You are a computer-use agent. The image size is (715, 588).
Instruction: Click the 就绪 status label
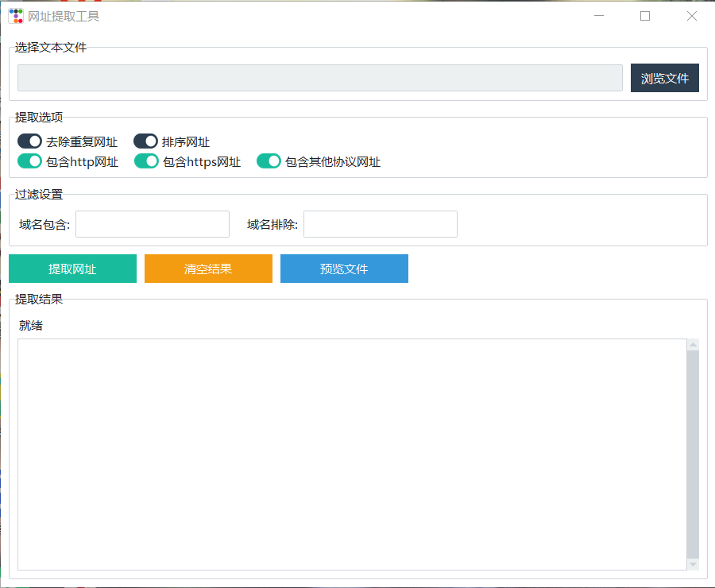point(31,325)
